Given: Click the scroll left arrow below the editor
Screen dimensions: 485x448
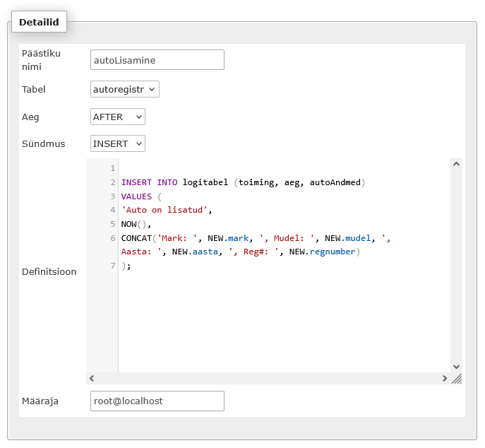Looking at the screenshot, I should click(92, 378).
